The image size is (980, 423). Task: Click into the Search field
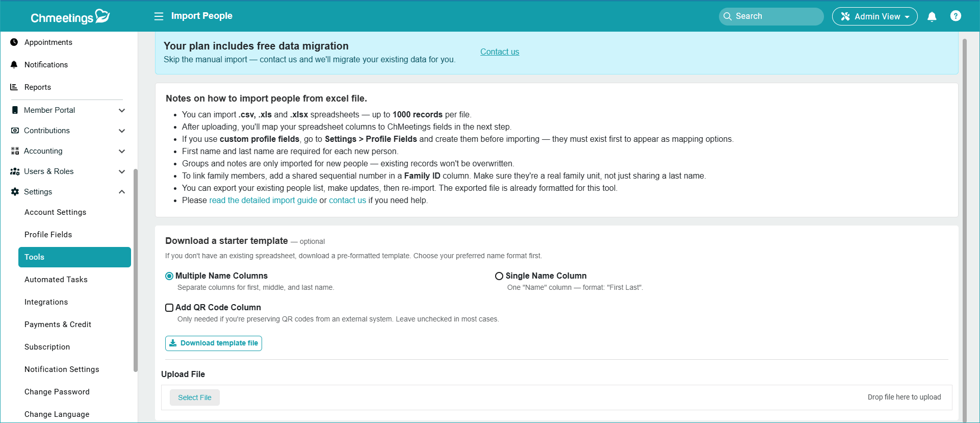click(771, 16)
